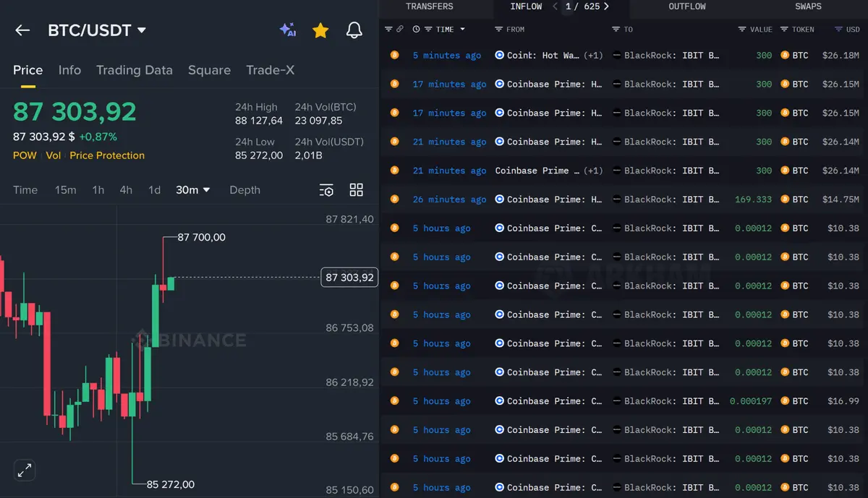This screenshot has height=498, width=868.
Task: Switch to the Depth chart view
Action: [x=244, y=190]
